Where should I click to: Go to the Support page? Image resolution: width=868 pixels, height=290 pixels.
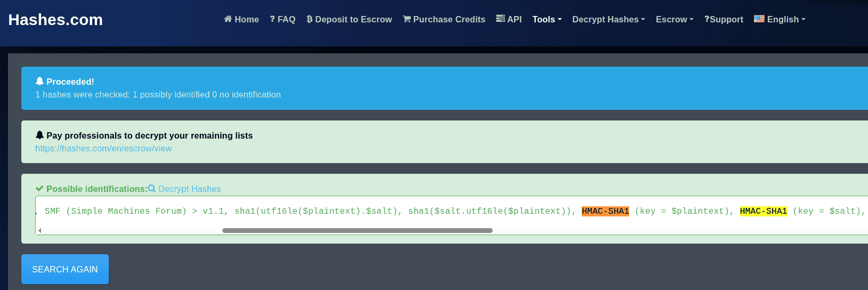(x=724, y=19)
